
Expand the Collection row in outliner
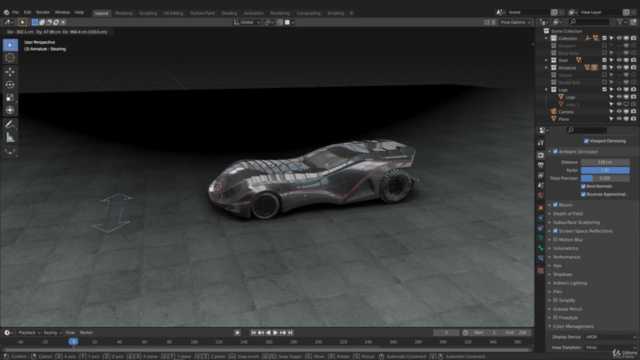click(547, 38)
